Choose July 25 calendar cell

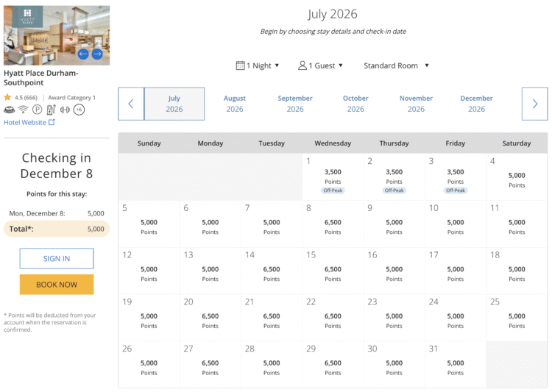click(x=517, y=318)
